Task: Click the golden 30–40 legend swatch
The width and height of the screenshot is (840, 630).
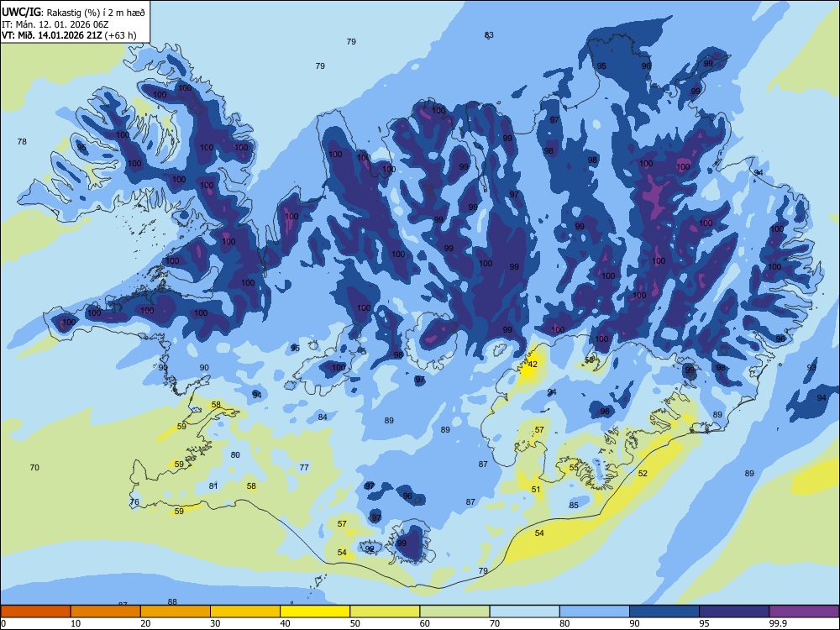Action: pyautogui.click(x=245, y=612)
